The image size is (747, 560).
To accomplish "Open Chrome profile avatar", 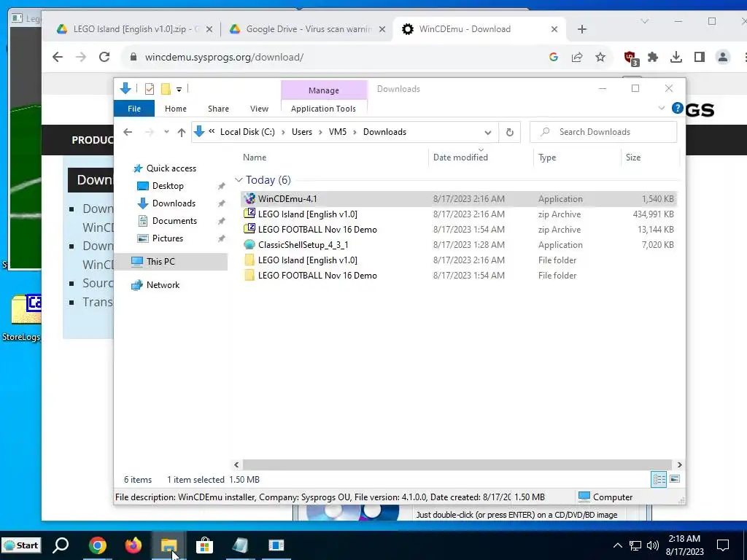I will click(723, 57).
